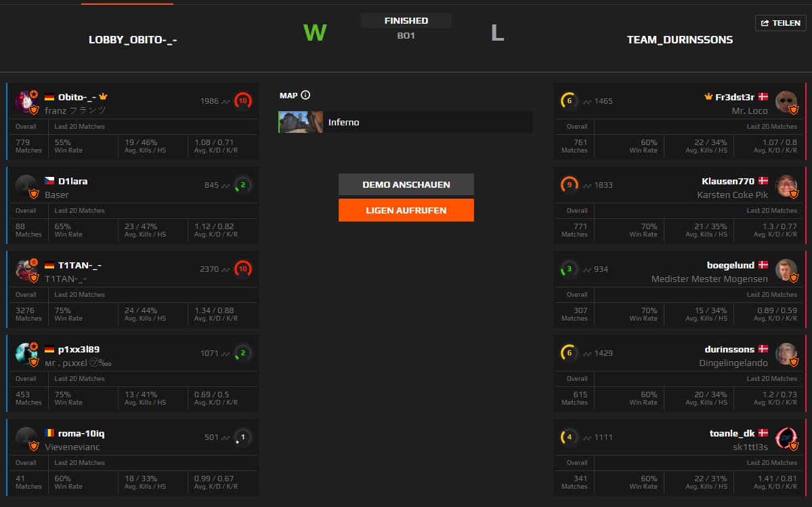Click toanle_dk Elo value 1111

(x=603, y=437)
